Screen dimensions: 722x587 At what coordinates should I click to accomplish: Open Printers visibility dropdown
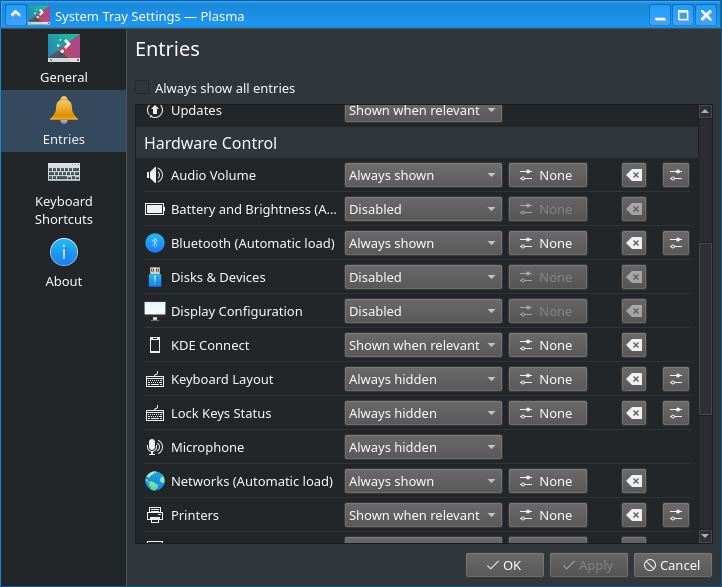[x=423, y=515]
